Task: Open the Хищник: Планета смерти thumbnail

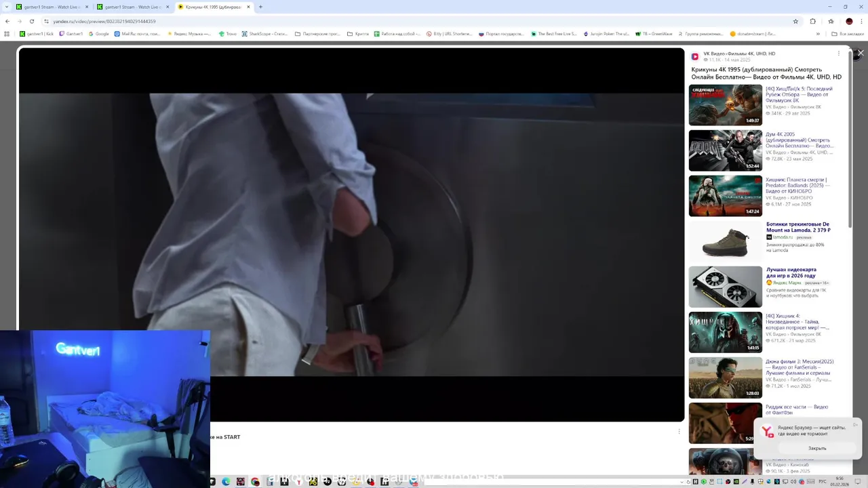Action: pos(726,196)
